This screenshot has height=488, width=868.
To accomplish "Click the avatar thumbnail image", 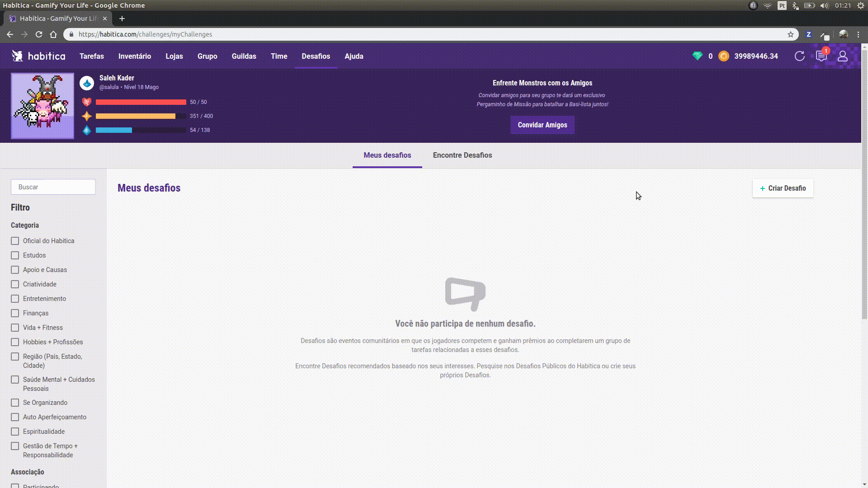I will pyautogui.click(x=42, y=106).
